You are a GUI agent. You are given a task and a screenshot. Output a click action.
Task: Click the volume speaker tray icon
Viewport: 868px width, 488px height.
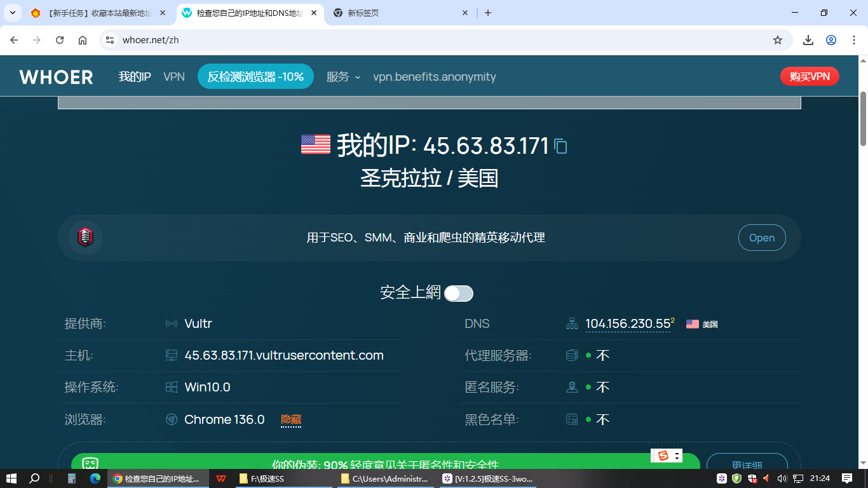point(782,478)
